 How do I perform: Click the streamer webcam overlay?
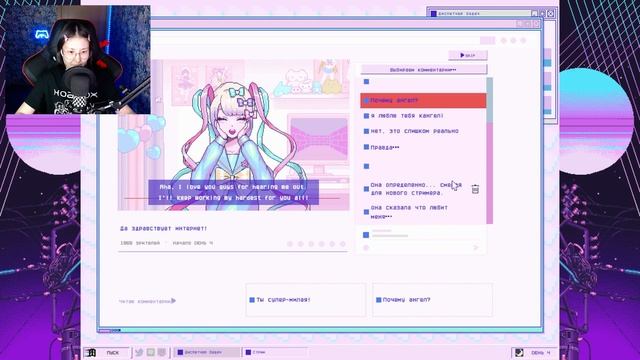pyautogui.click(x=78, y=60)
